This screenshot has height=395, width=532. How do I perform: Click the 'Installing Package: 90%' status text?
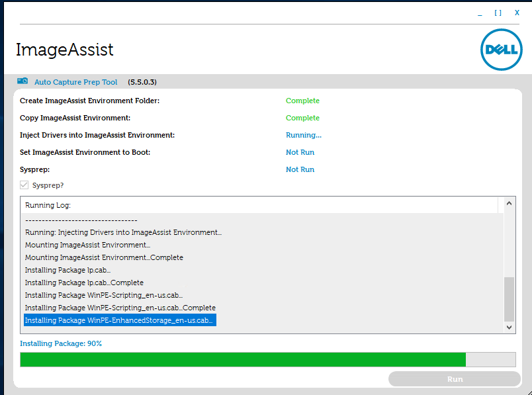(61, 343)
